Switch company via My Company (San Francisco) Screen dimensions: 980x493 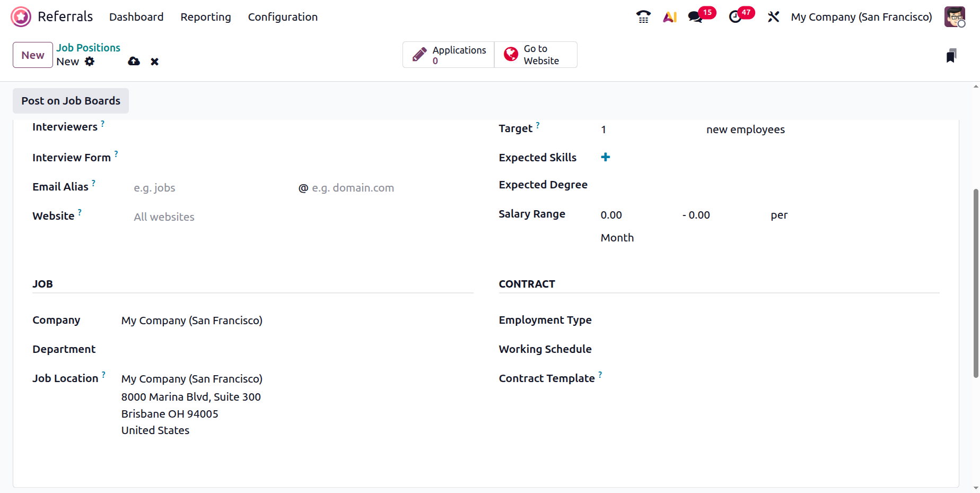[861, 17]
